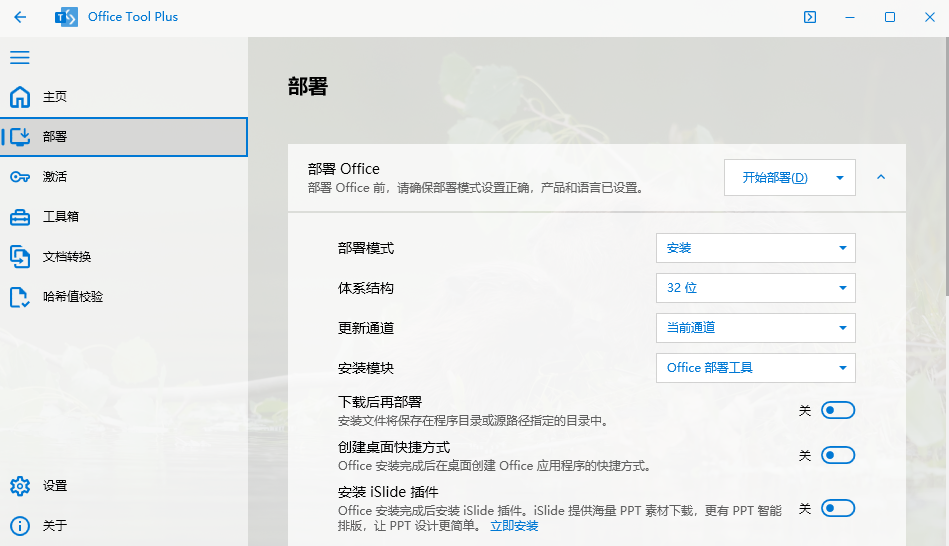Click the vertical scrollbar thumb
The width and height of the screenshot is (949, 546).
click(947, 166)
